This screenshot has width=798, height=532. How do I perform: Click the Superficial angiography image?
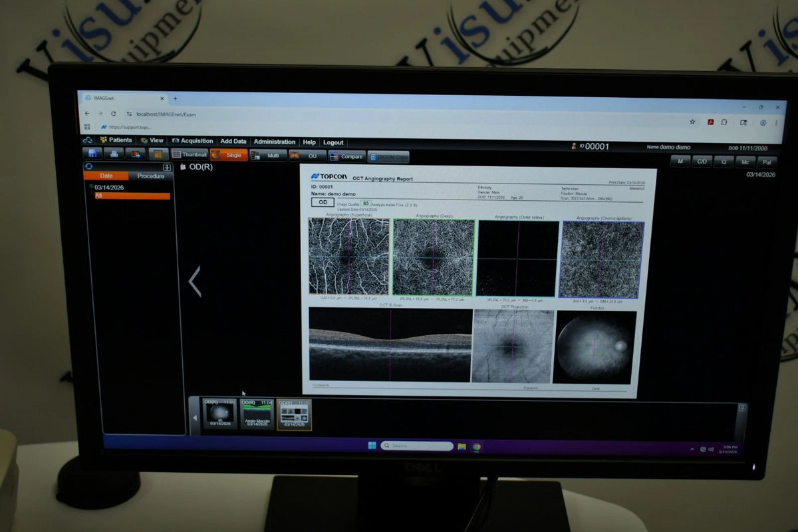[349, 256]
